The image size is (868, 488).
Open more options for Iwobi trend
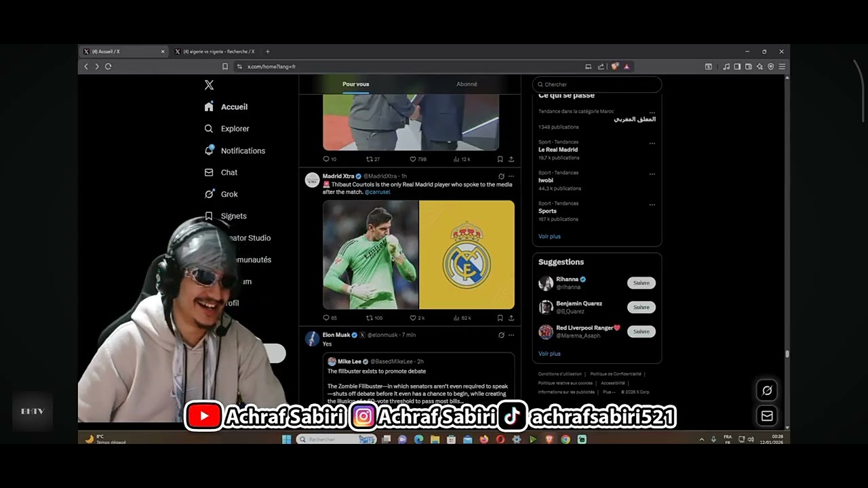click(652, 174)
